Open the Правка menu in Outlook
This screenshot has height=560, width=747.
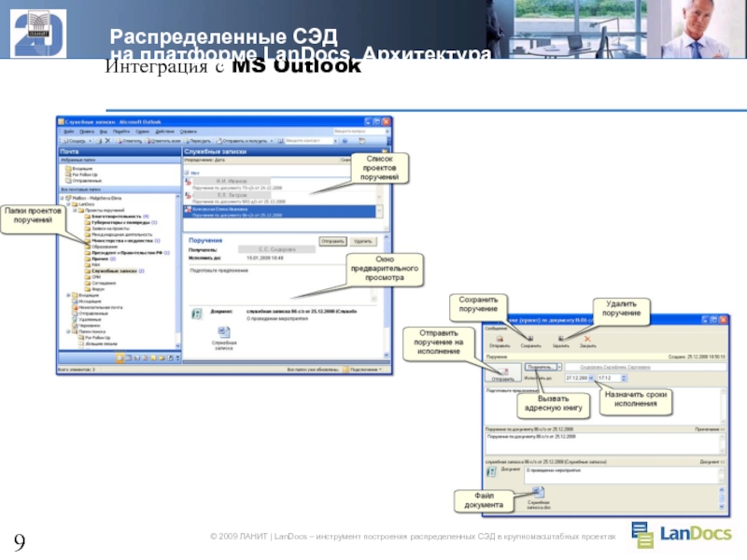coord(87,132)
